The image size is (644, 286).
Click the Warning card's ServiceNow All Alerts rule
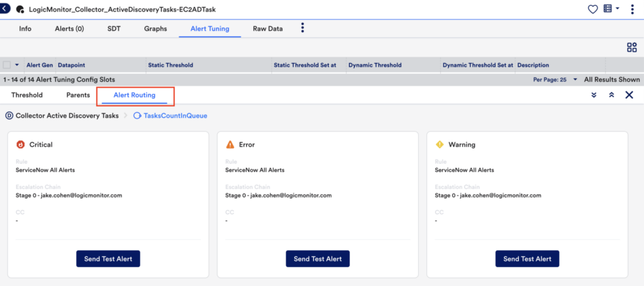pos(465,170)
